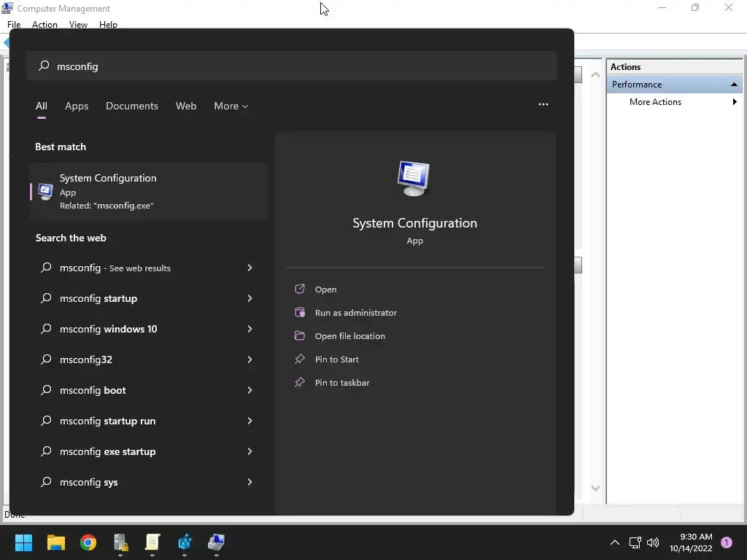Click the Pin to taskbar pin icon
Screen dimensions: 747x560
pyautogui.click(x=300, y=382)
